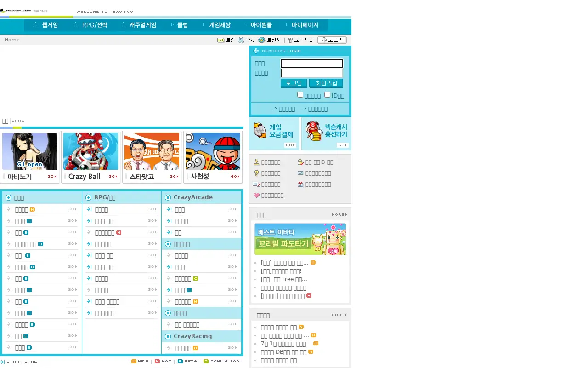Click top bar 로그인 button with plus
The width and height of the screenshot is (588, 368).
pos(332,40)
